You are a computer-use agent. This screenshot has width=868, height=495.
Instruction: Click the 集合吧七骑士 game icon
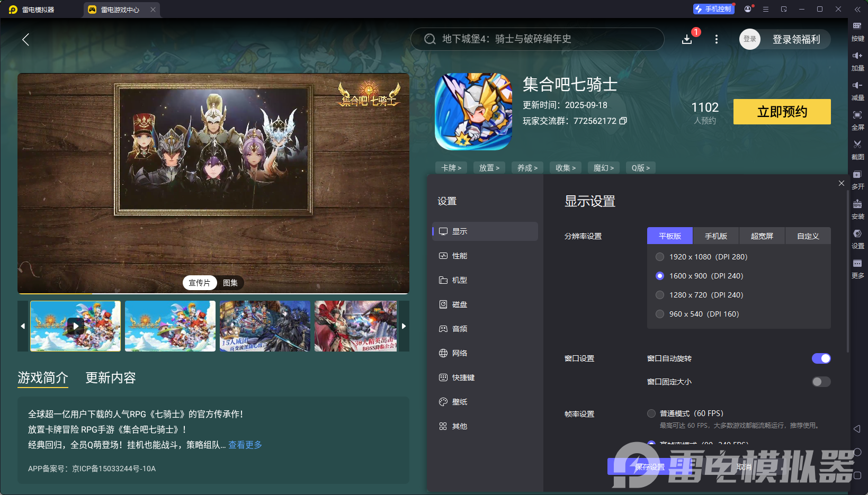point(473,112)
